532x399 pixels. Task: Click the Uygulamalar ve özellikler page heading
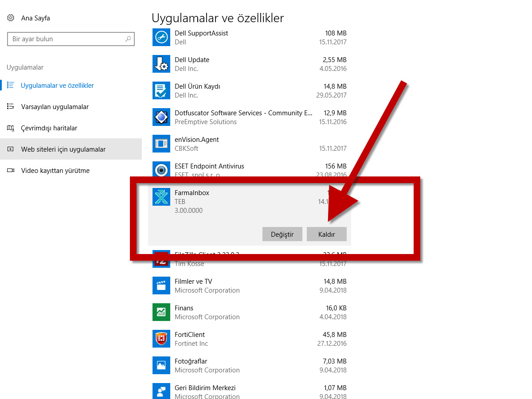218,18
